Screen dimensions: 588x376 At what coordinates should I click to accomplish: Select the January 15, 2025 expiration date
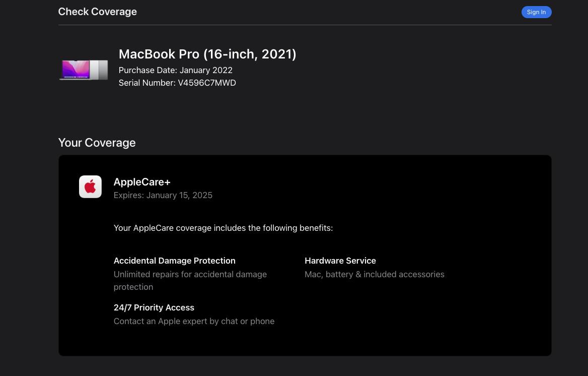point(179,195)
